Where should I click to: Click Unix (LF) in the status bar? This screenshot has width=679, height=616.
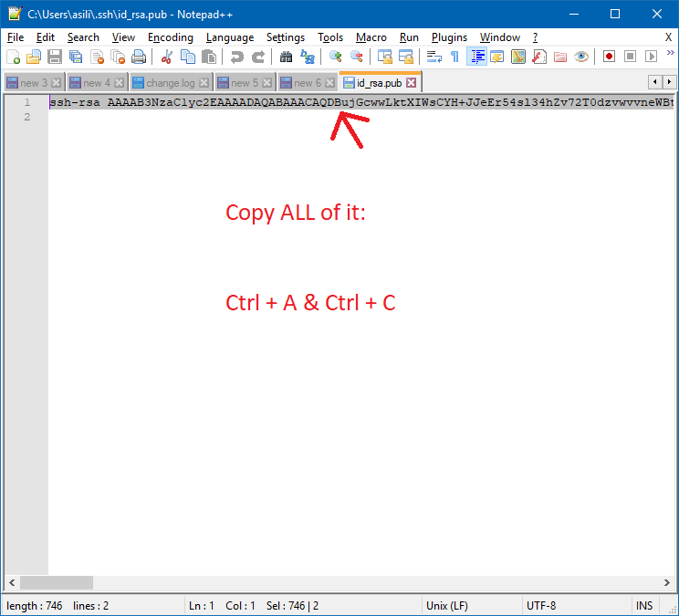pyautogui.click(x=447, y=606)
